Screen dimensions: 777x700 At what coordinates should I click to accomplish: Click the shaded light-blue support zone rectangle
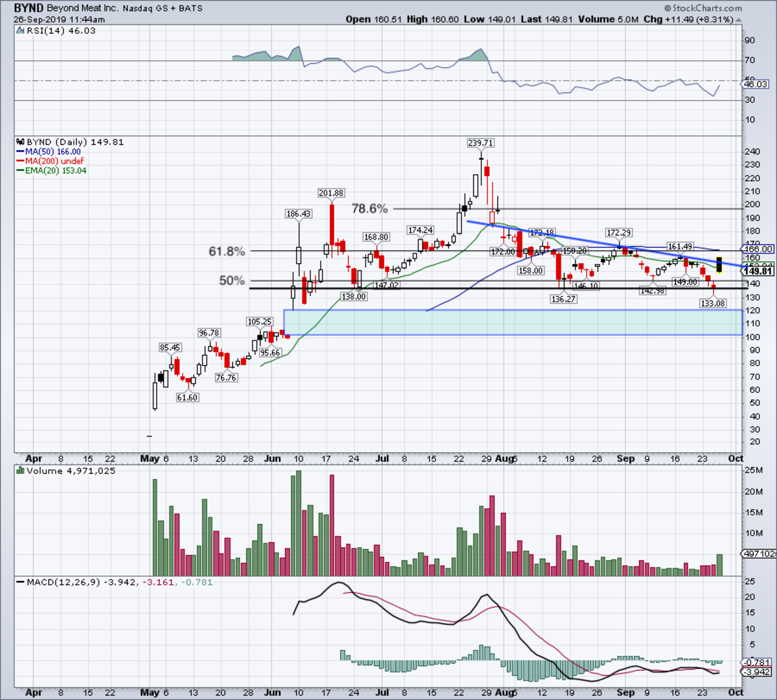pos(513,322)
